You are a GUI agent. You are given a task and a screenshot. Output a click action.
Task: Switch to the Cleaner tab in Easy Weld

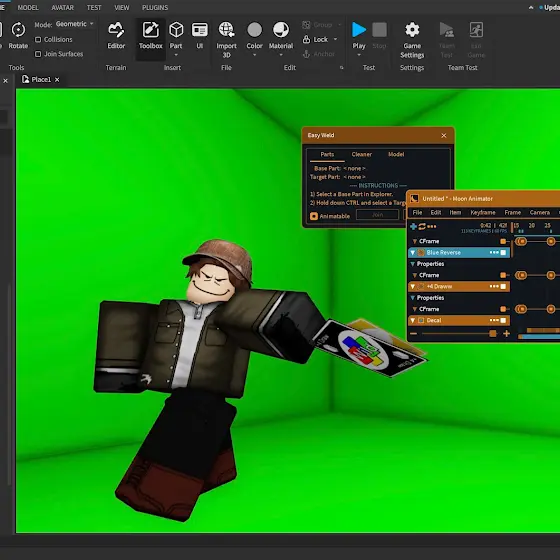361,154
